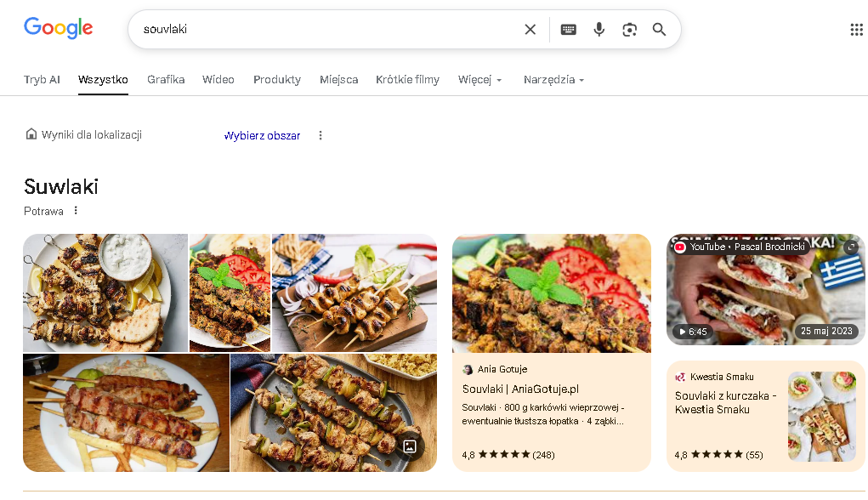The height and width of the screenshot is (500, 868).
Task: Click the Wyniki dla lokalizacji label
Action: tap(92, 134)
